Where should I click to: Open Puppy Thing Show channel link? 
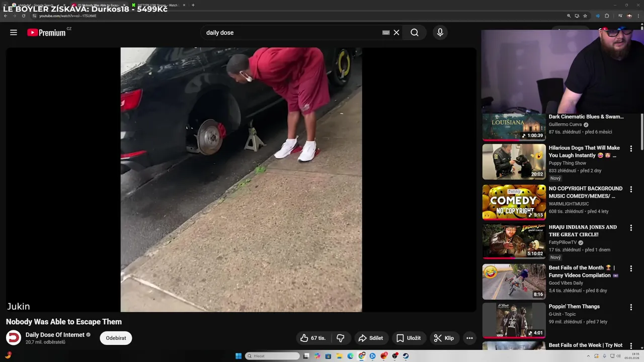[x=568, y=163]
